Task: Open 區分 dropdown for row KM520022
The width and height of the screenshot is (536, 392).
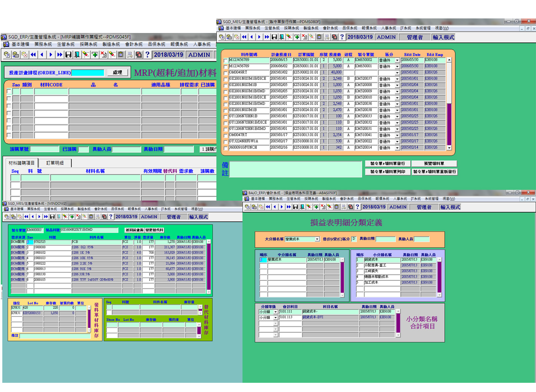Action: coord(397,142)
